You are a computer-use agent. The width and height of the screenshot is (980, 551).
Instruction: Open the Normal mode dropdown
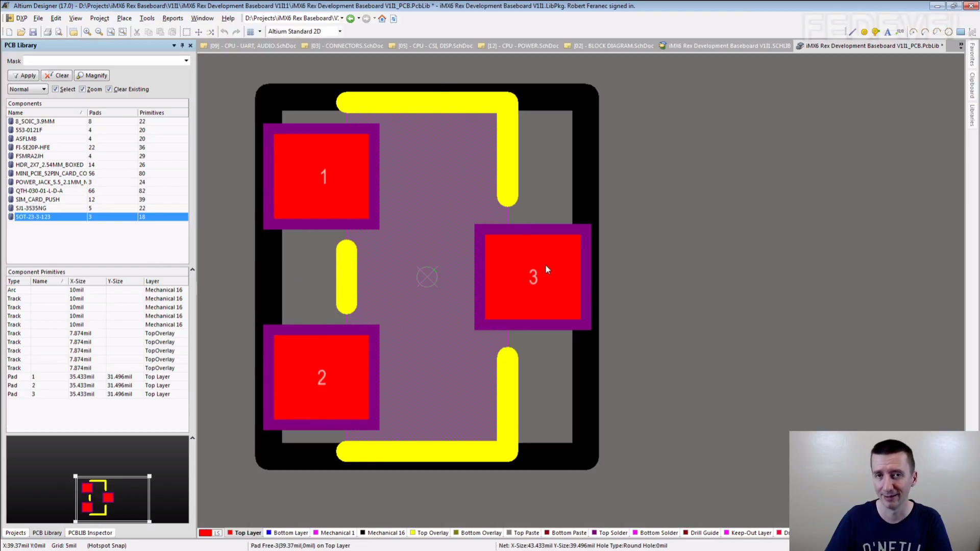pyautogui.click(x=44, y=89)
